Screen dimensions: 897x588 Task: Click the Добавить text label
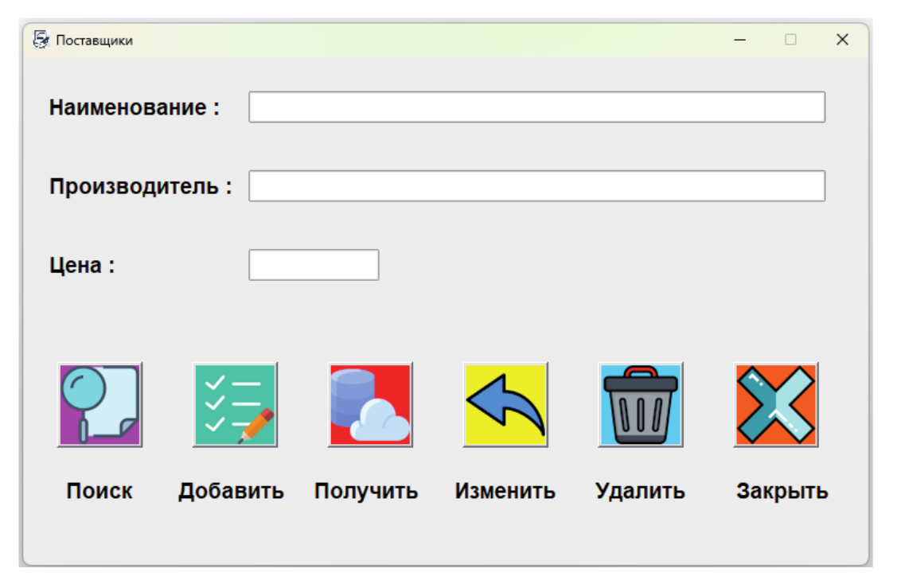[231, 491]
